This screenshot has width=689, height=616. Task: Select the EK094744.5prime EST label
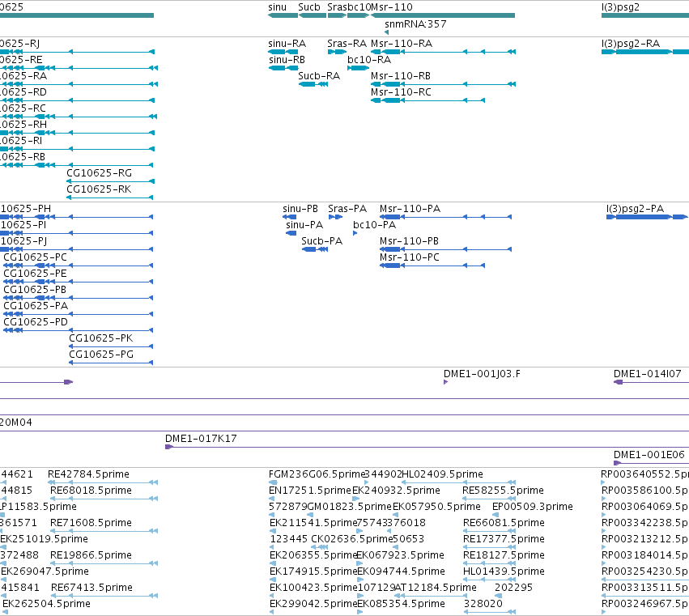point(402,571)
